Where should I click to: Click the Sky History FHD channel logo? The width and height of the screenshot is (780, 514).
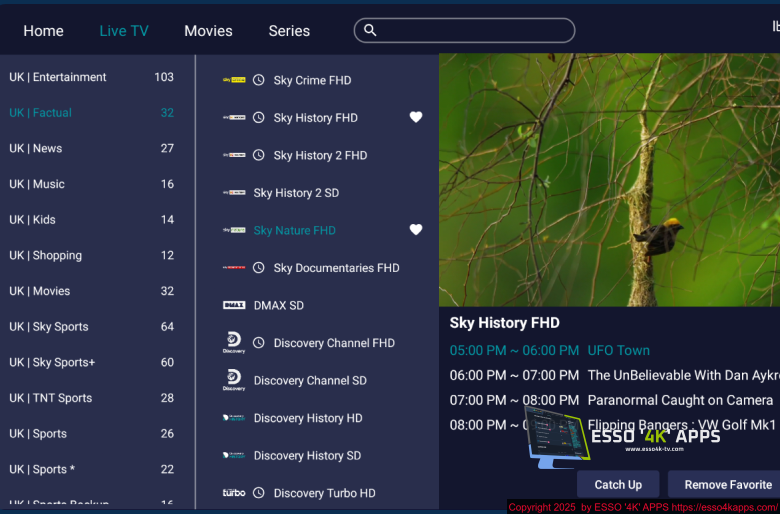coord(234,117)
